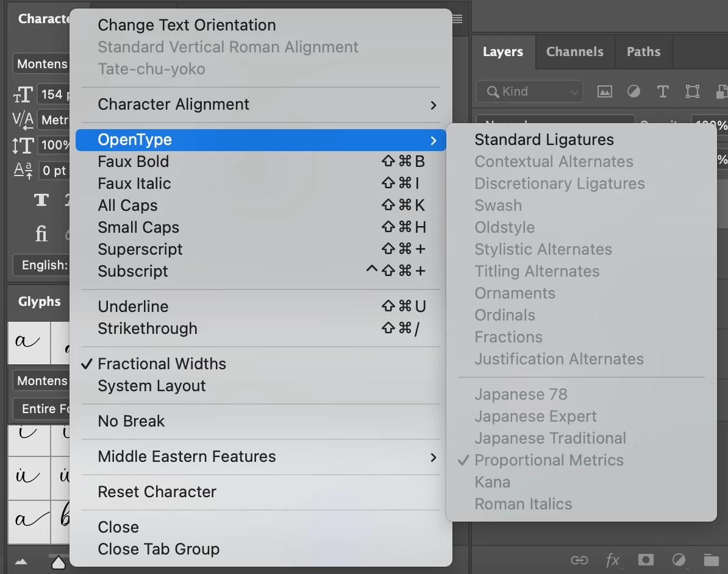Create new adjustment layer icon

679,560
